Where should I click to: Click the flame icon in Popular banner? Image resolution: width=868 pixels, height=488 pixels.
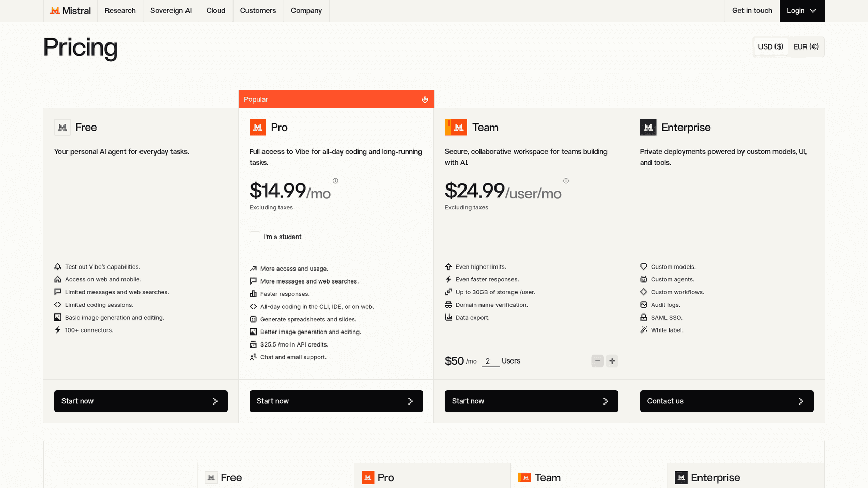(425, 100)
